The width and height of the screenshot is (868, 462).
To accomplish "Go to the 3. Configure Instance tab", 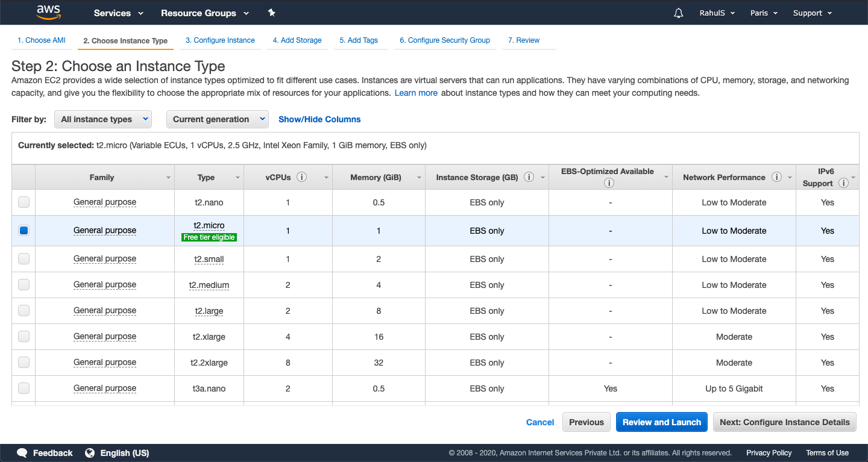I will (220, 40).
